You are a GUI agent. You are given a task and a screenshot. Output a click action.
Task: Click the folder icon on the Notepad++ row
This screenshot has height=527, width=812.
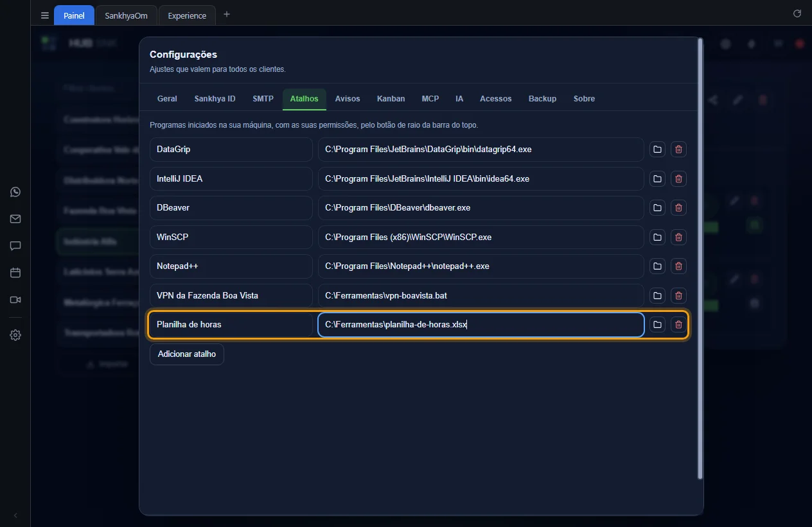tap(657, 266)
